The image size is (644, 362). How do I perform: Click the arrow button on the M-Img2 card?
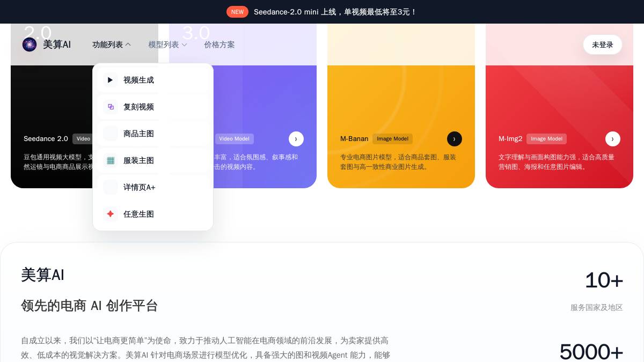(613, 139)
